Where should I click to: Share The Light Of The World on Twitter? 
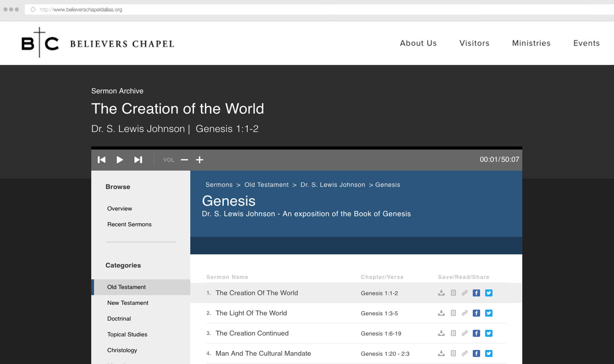pos(489,313)
